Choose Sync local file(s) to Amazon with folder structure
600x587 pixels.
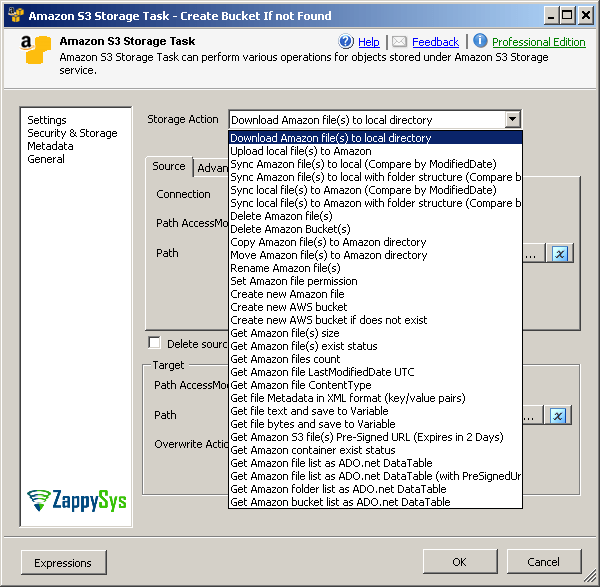coord(375,203)
